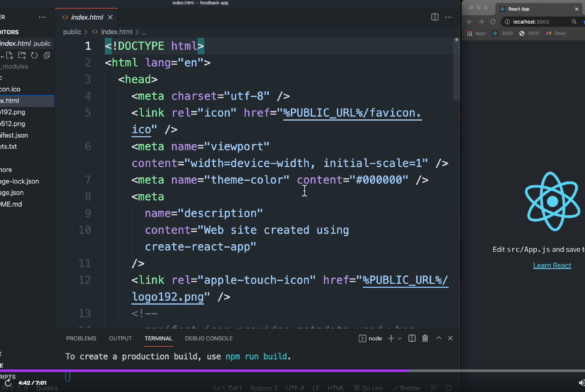The image size is (585, 392).
Task: Refresh the Explorer file tree
Action: 34,56
